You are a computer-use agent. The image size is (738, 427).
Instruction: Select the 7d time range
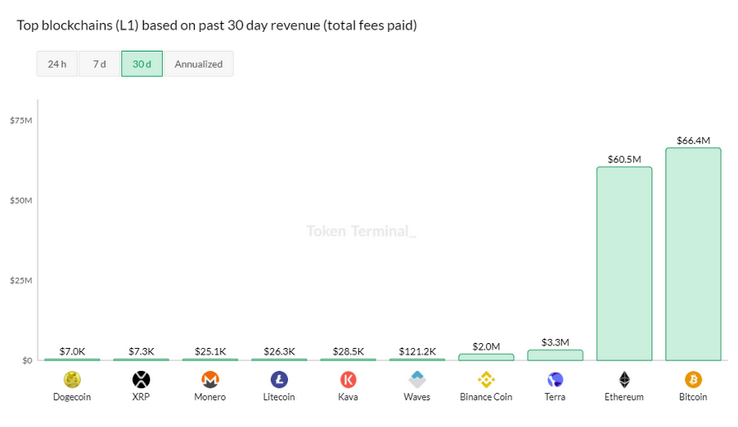pos(99,64)
